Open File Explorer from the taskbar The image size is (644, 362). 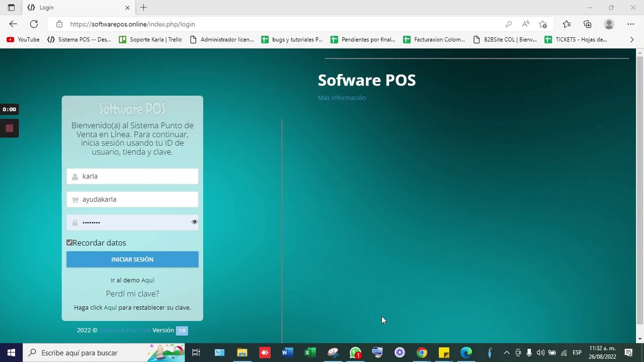[x=242, y=352]
